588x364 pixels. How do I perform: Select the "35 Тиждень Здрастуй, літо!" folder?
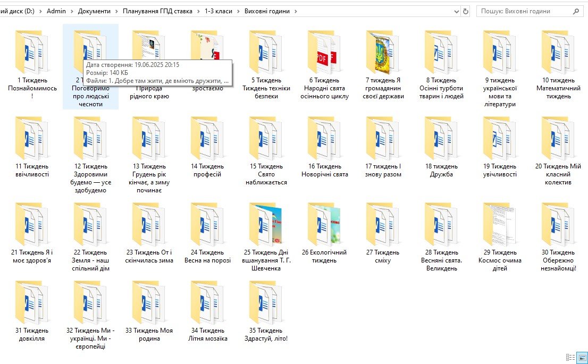point(266,302)
